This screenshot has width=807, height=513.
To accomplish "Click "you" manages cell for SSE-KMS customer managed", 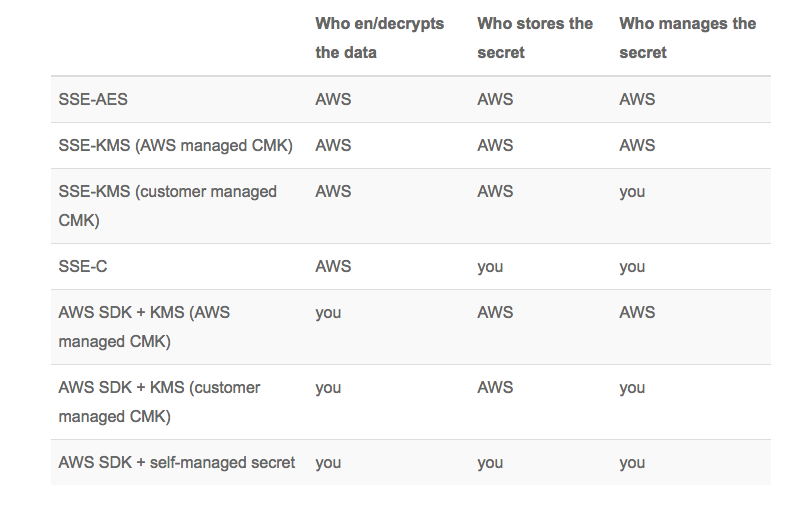I will [632, 192].
